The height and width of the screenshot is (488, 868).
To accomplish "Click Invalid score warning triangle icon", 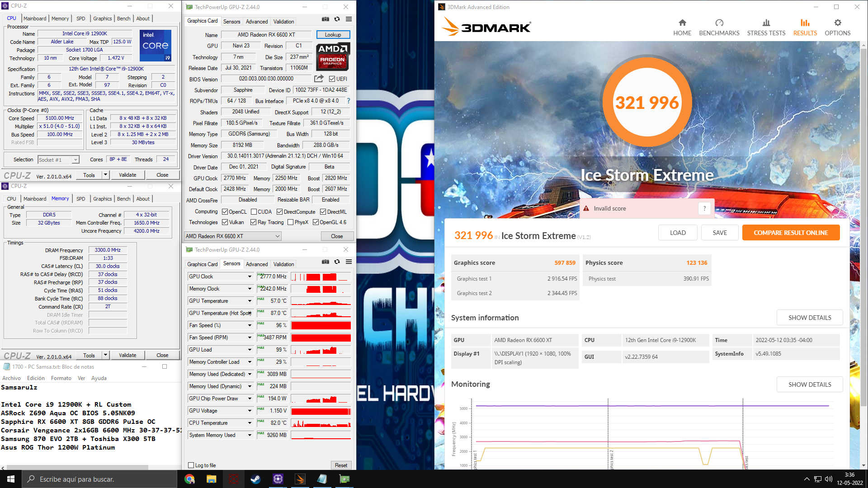I will tap(586, 208).
